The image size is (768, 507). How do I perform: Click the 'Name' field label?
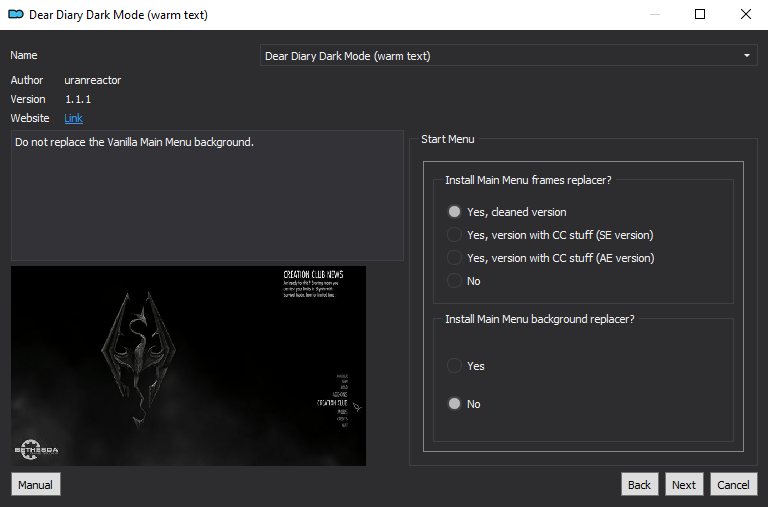click(24, 55)
